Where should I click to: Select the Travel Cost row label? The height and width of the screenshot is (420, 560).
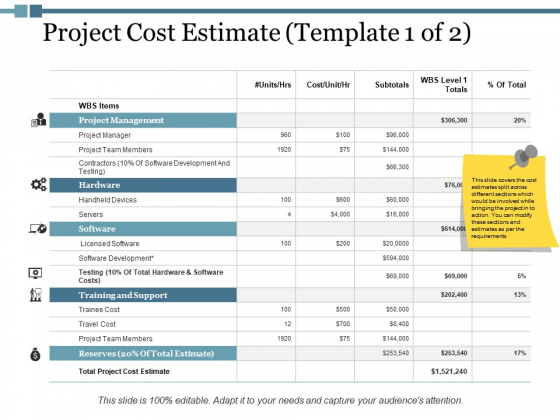point(97,324)
